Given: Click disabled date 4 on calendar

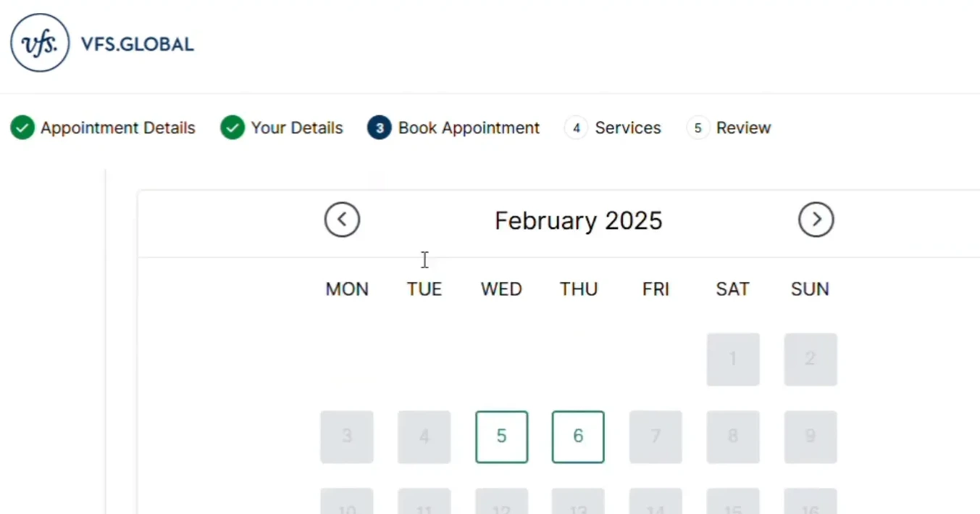Looking at the screenshot, I should point(424,436).
